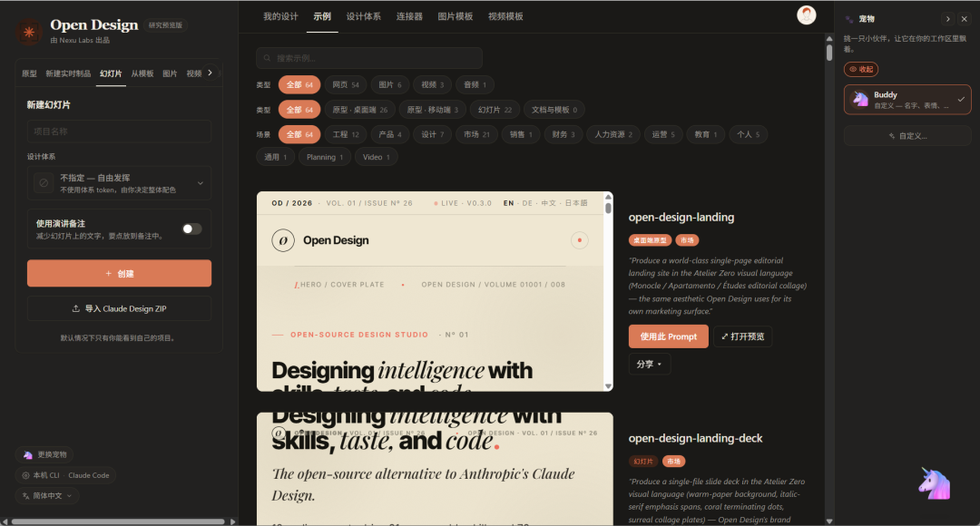Open the 连接器 tab
The width and height of the screenshot is (980, 526).
click(x=409, y=17)
